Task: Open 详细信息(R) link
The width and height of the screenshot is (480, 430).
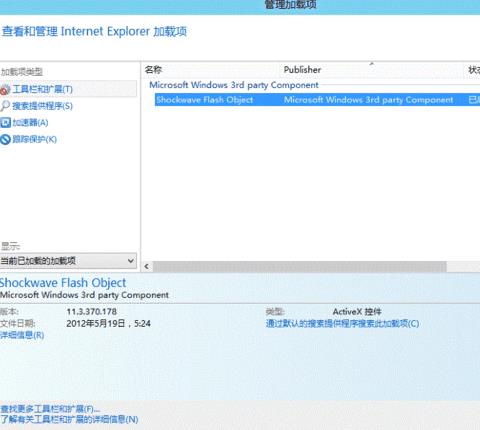Action: pos(22,335)
